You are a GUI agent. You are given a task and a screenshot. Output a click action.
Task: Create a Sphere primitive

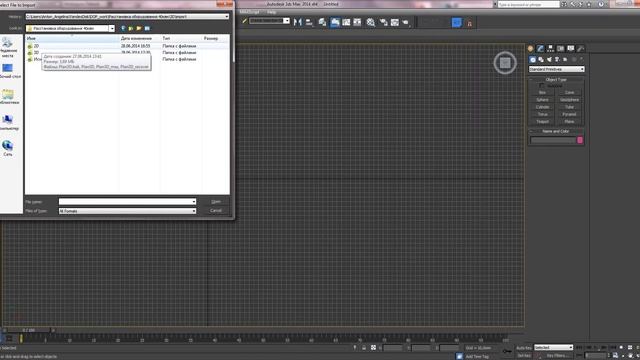(x=542, y=100)
